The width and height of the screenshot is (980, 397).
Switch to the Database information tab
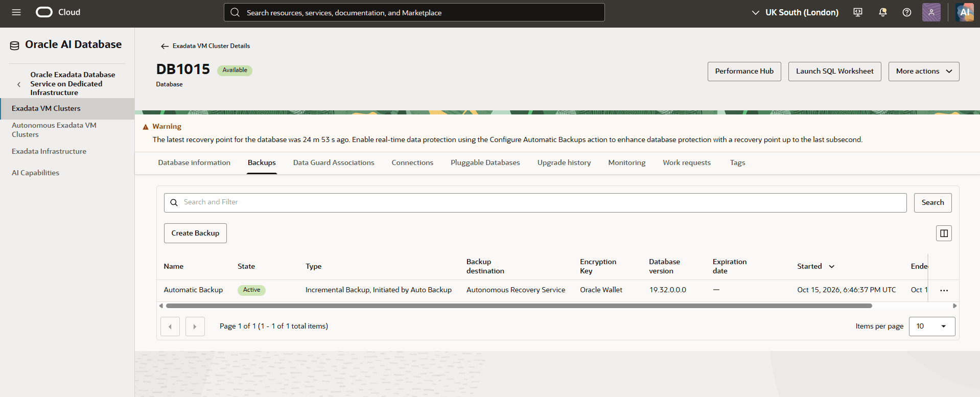194,162
